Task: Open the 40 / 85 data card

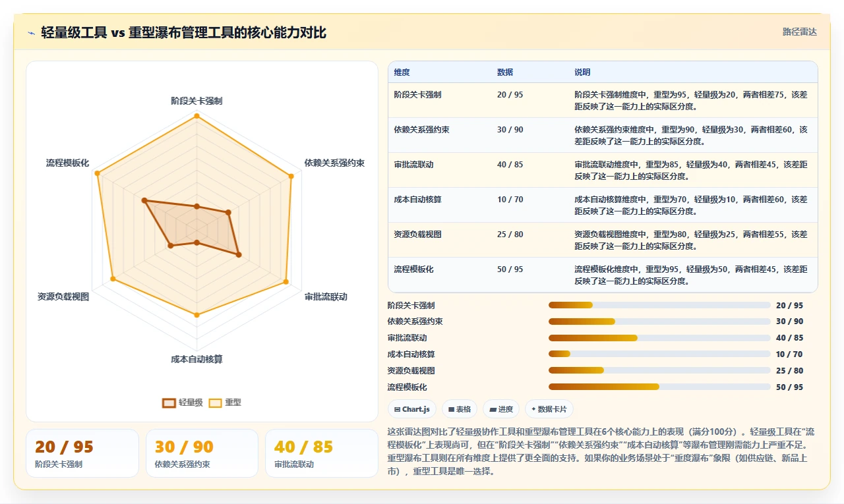Action: [x=322, y=453]
